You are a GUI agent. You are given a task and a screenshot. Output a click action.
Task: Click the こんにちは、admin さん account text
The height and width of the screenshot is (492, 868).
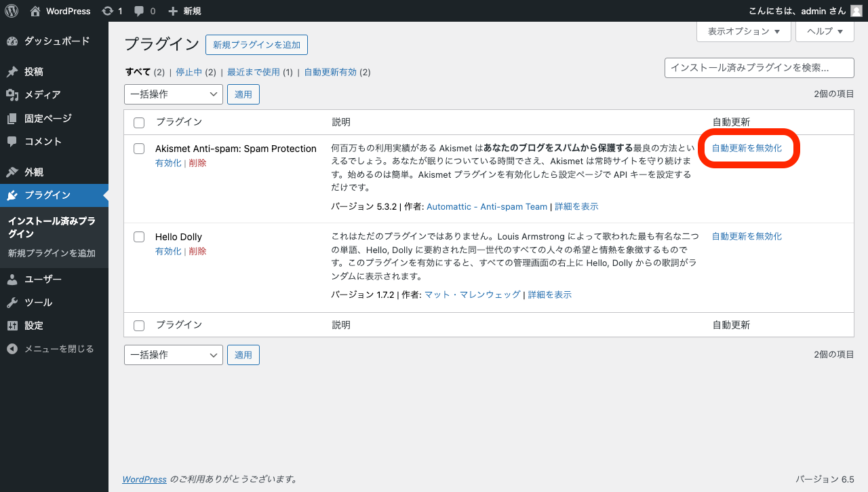pyautogui.click(x=797, y=11)
